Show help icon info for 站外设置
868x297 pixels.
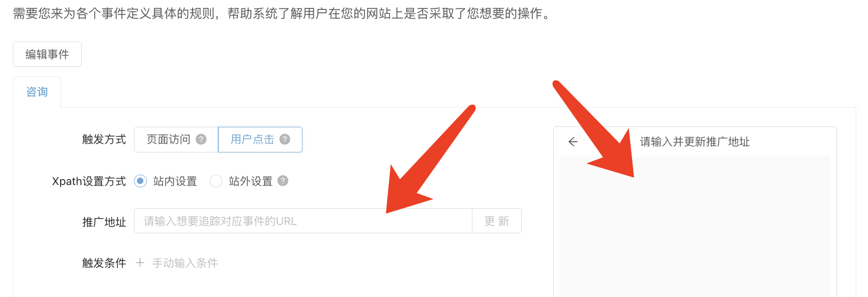pos(283,181)
